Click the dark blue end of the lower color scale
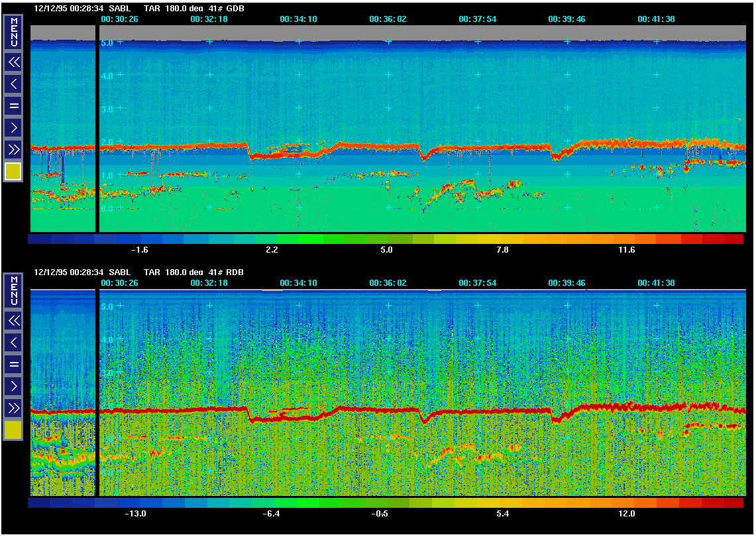Screen dimensions: 756x537 [x=38, y=503]
